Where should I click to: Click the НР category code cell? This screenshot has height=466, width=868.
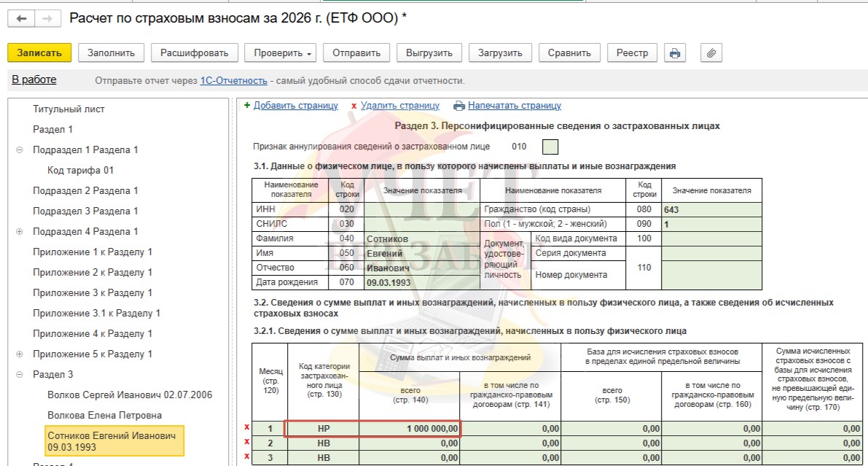tap(324, 429)
